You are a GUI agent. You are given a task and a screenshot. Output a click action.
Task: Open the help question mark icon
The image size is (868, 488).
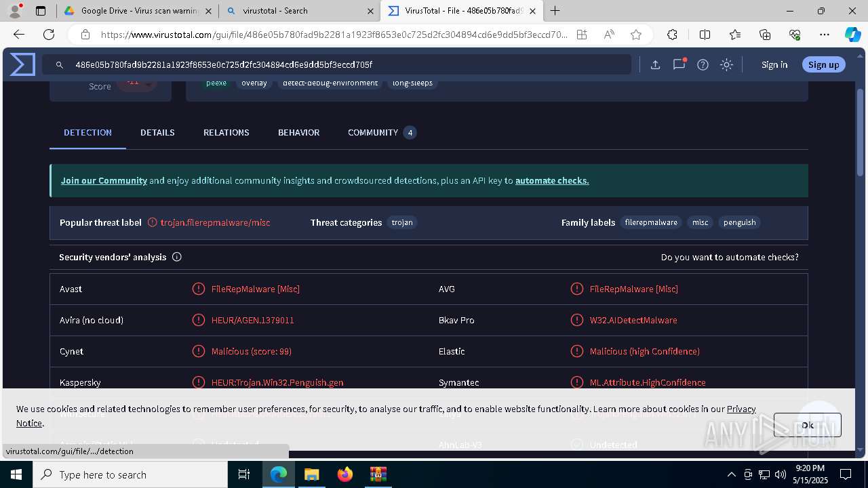pyautogui.click(x=703, y=64)
